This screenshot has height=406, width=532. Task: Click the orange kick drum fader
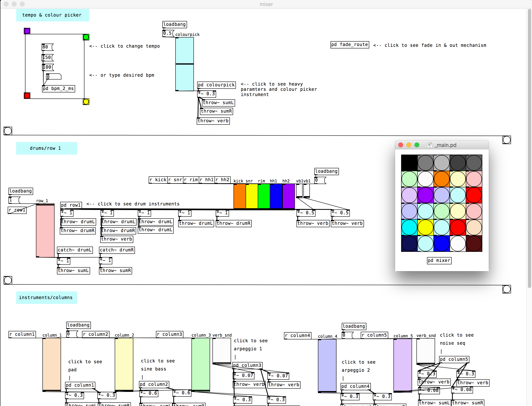(x=239, y=196)
